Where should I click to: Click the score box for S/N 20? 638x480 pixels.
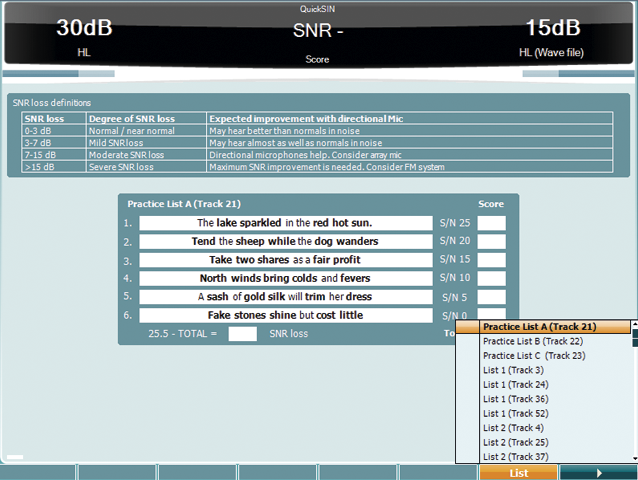(x=491, y=242)
